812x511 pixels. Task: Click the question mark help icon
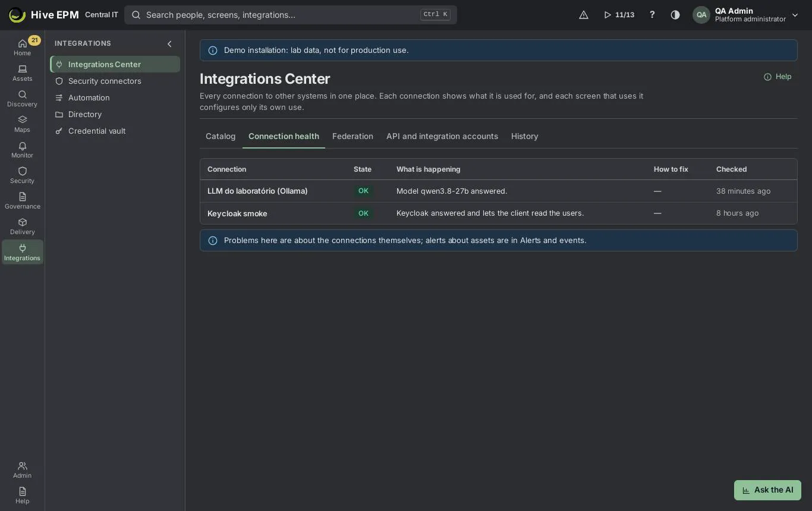(x=652, y=15)
